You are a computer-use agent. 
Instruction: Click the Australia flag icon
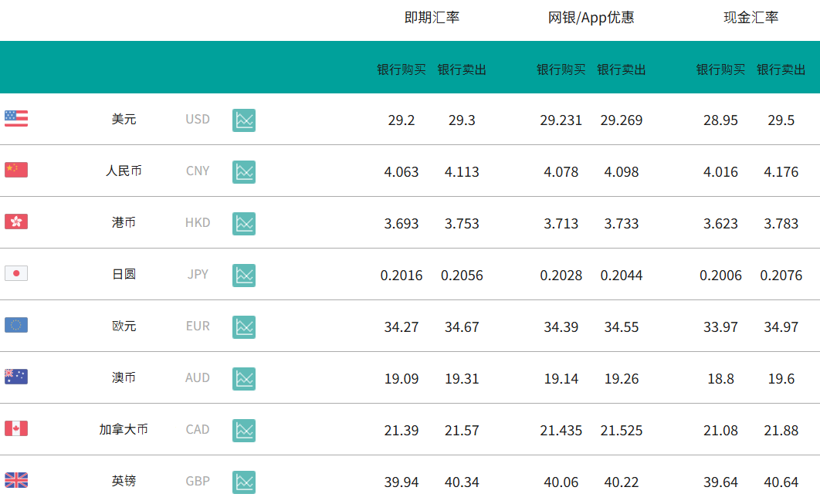tap(16, 377)
